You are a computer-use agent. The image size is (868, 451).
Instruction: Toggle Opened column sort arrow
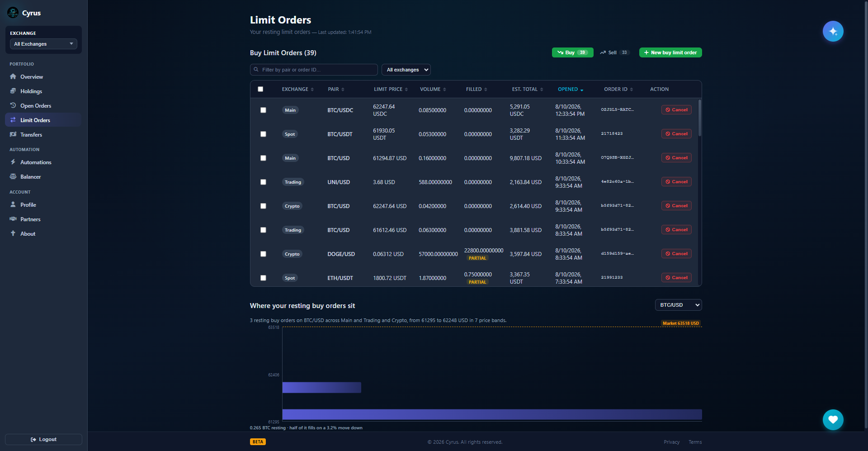(582, 90)
